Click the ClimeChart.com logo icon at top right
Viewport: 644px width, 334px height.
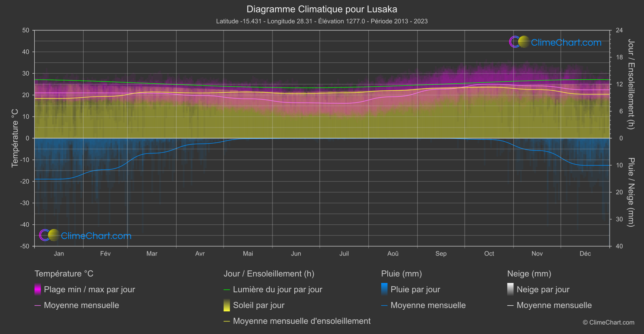coord(519,42)
